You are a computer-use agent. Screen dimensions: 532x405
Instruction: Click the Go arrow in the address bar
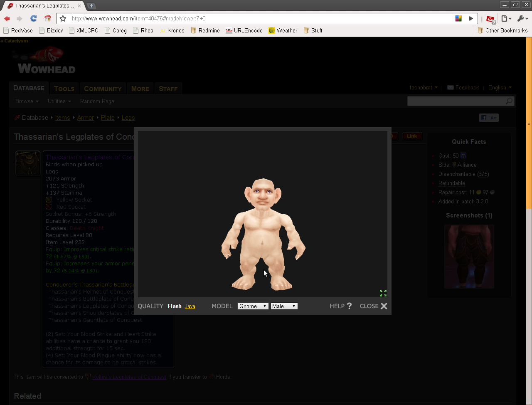pos(471,18)
